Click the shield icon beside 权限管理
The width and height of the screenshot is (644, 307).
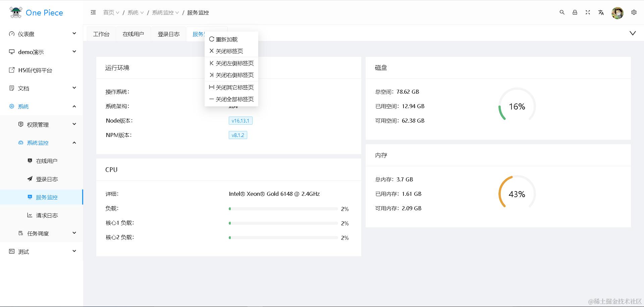tap(21, 124)
